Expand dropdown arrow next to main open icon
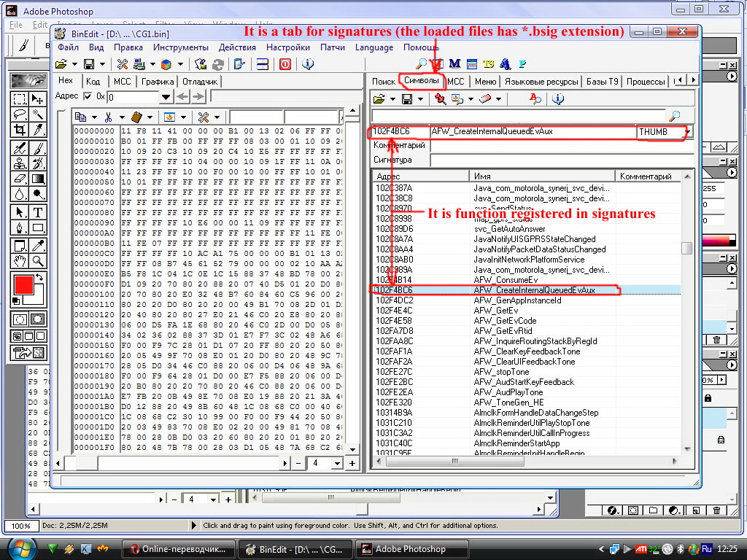 tap(74, 64)
